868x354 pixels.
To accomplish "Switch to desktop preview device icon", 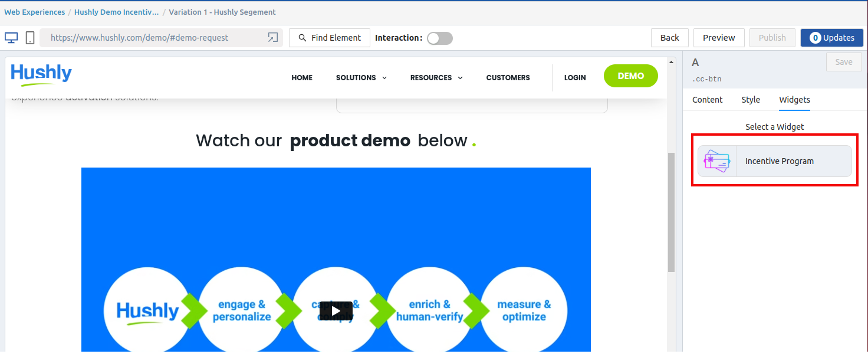I will click(11, 38).
